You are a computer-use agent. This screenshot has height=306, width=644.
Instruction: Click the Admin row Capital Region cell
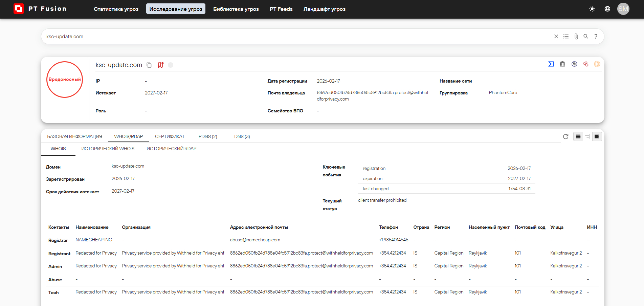pos(449,266)
